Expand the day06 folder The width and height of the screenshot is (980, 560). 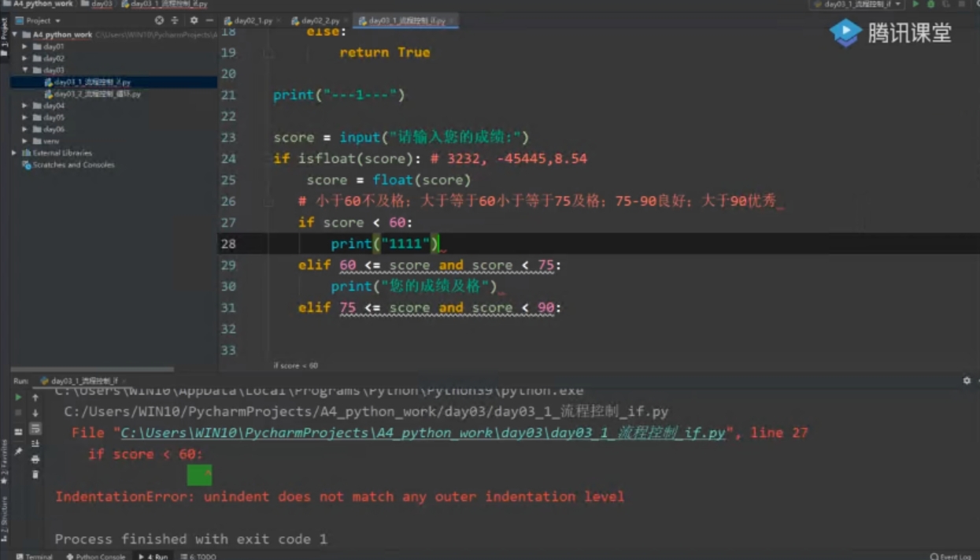[25, 129]
